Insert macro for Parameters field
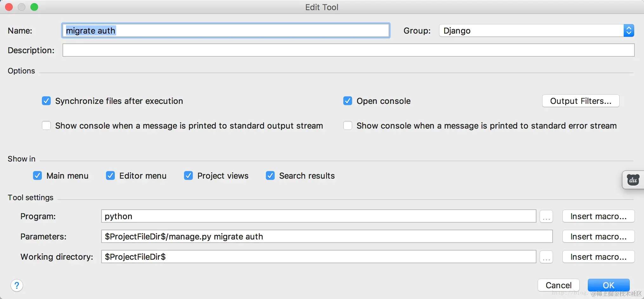 [598, 237]
